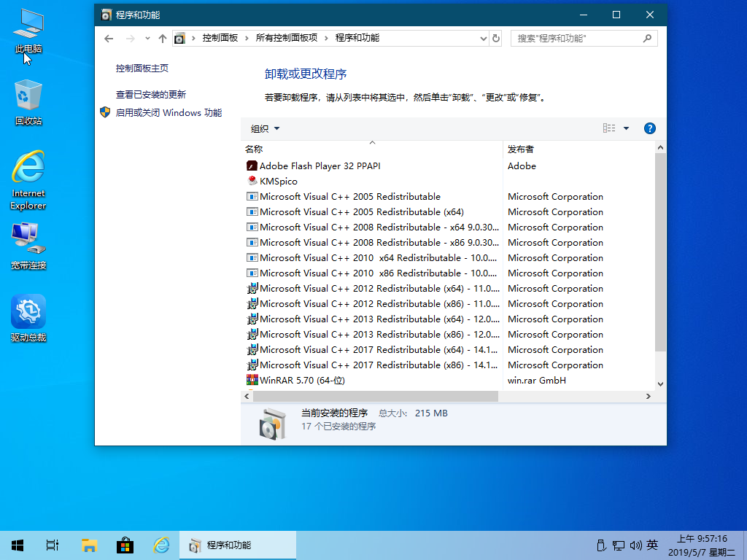The width and height of the screenshot is (747, 560).
Task: Select the KMSpico program entry
Action: tap(278, 181)
